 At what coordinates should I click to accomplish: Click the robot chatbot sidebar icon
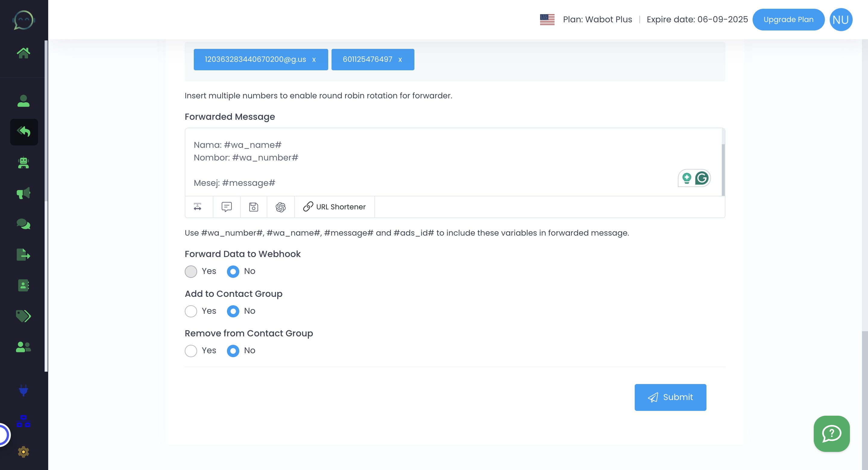[x=23, y=163]
